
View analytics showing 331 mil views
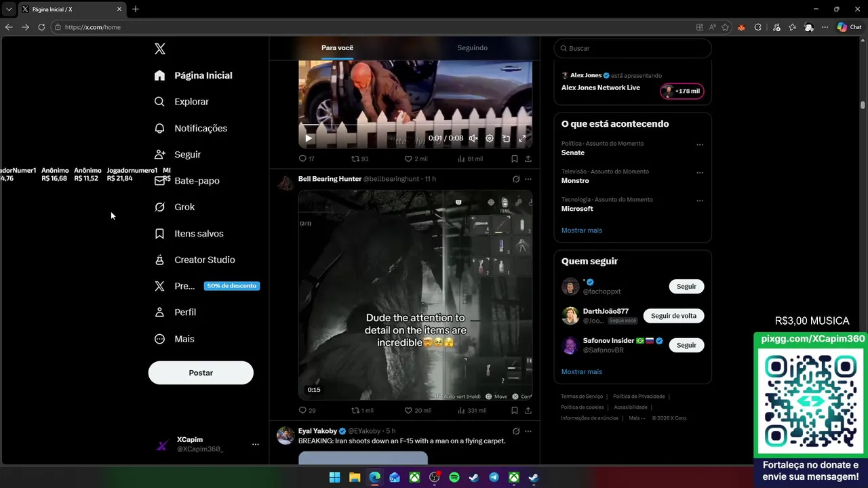point(472,410)
